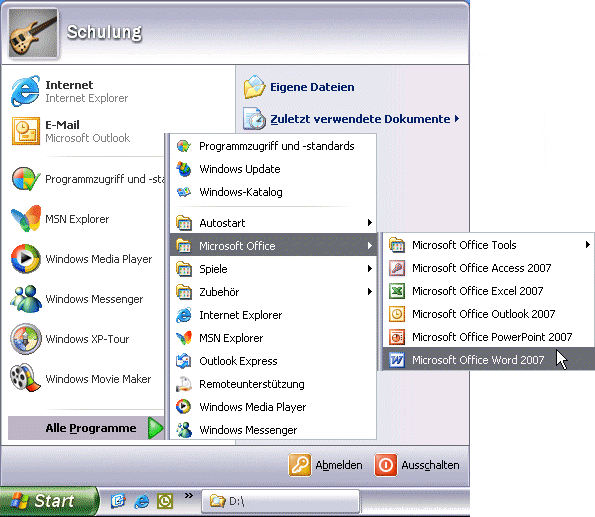Open the Microsoft Office folder entry

(273, 246)
